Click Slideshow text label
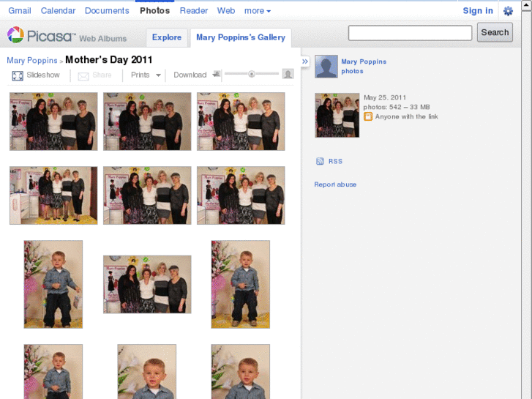 point(43,75)
